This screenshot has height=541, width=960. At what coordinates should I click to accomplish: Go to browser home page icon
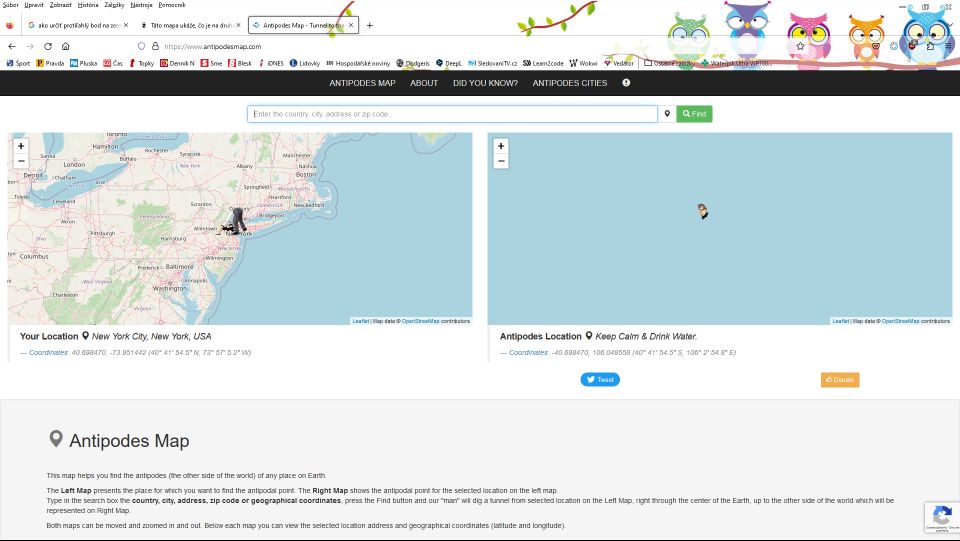[x=65, y=46]
